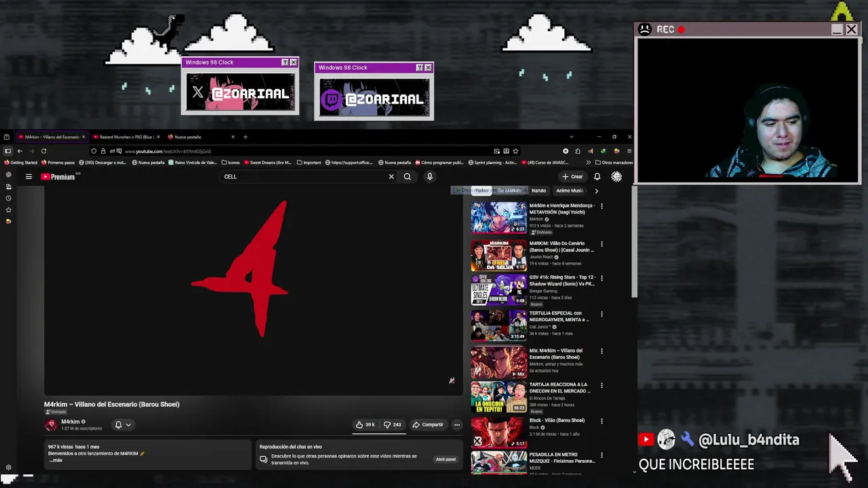Select the Todos filter chip

(481, 190)
